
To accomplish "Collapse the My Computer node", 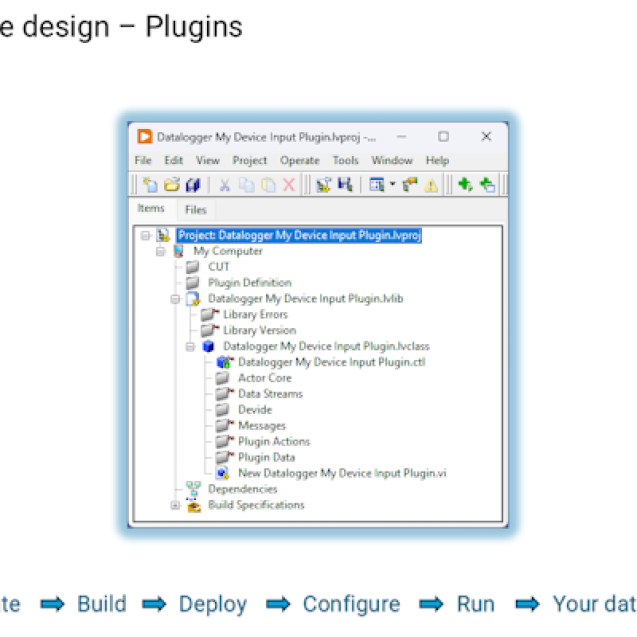I will coord(161,251).
